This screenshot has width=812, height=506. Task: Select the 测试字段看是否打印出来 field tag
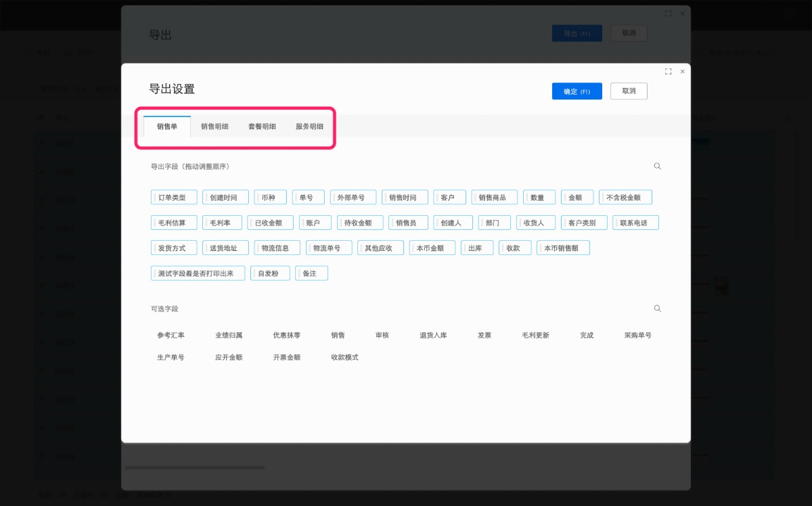click(198, 273)
